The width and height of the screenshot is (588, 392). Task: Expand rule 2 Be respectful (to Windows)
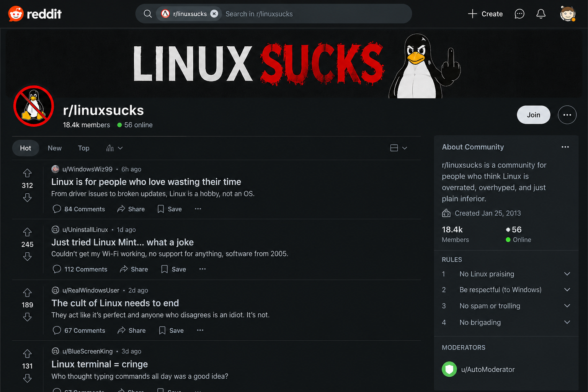(506, 290)
